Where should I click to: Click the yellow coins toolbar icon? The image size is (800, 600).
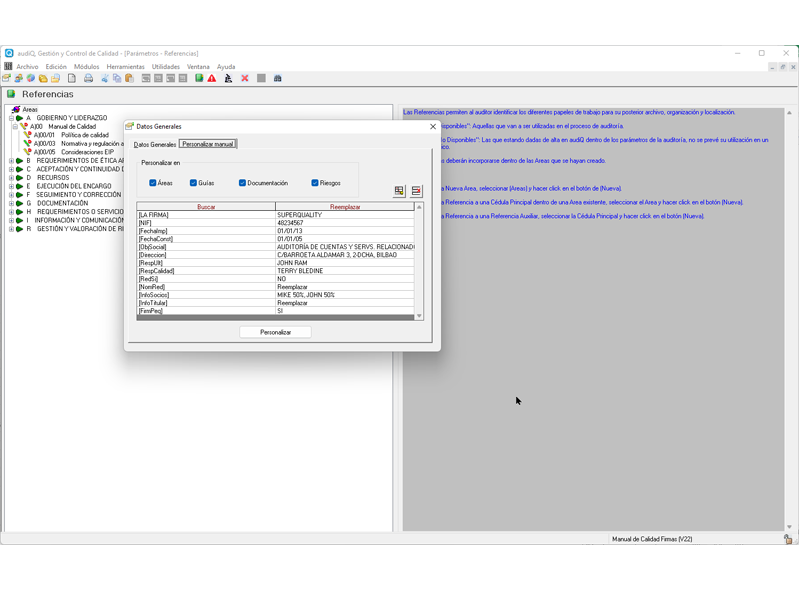click(43, 78)
